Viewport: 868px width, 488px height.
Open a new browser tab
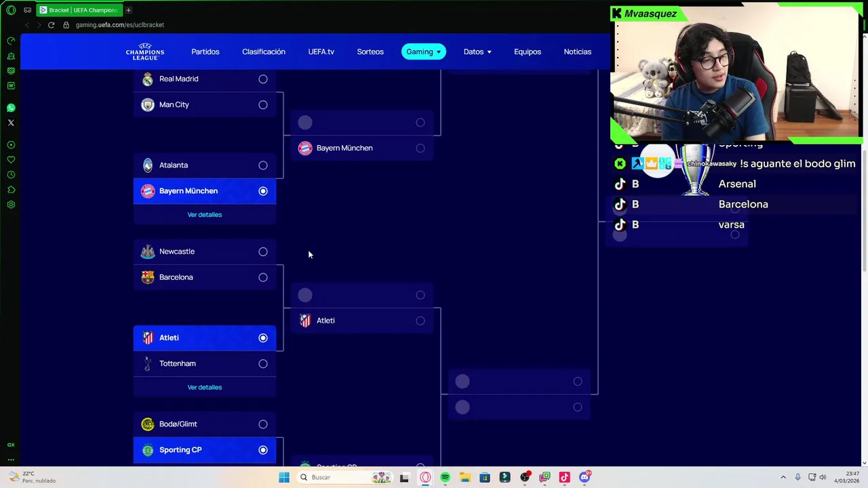[x=128, y=10]
